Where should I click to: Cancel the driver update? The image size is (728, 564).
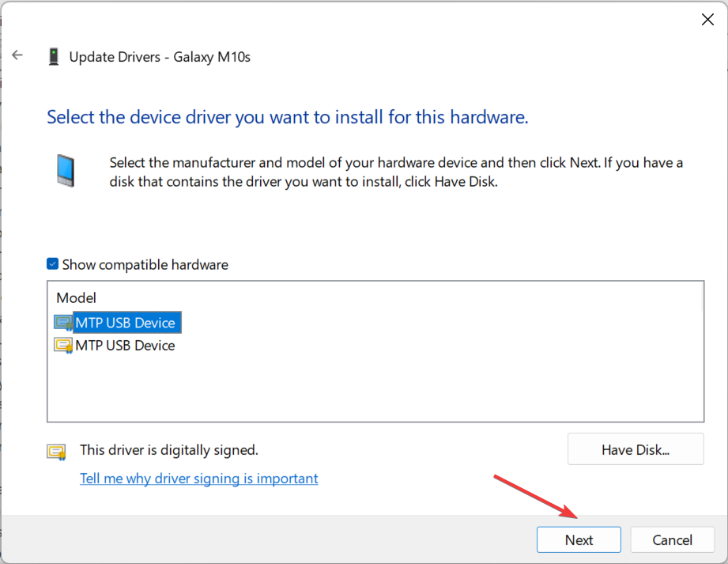pyautogui.click(x=672, y=540)
